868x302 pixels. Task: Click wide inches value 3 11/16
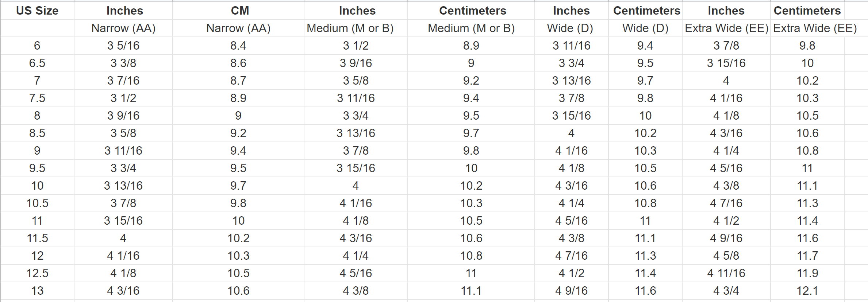pyautogui.click(x=572, y=46)
